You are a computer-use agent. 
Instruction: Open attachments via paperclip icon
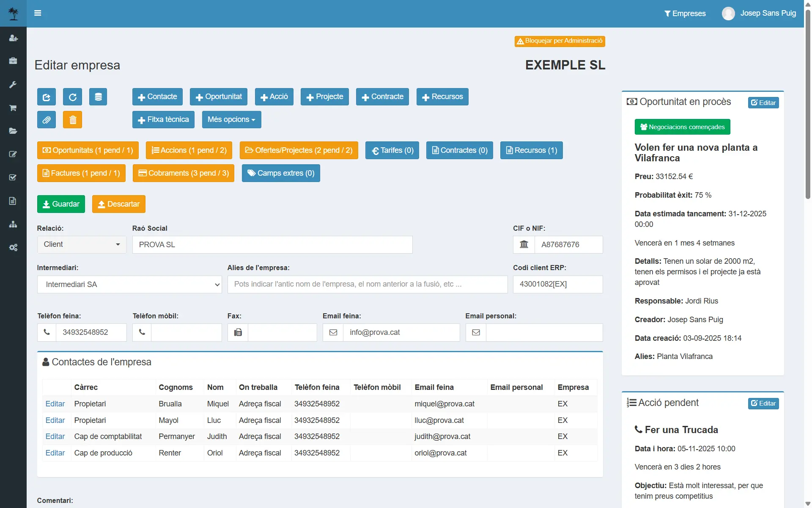point(47,119)
